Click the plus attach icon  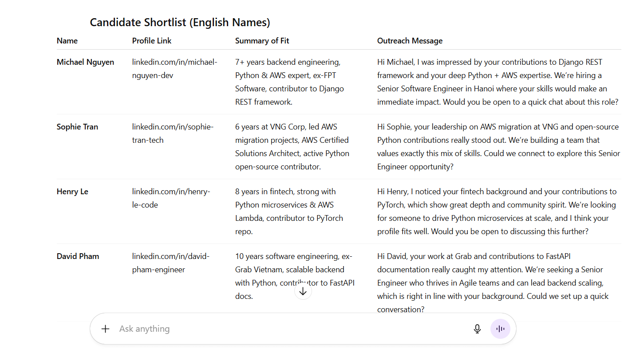point(105,329)
